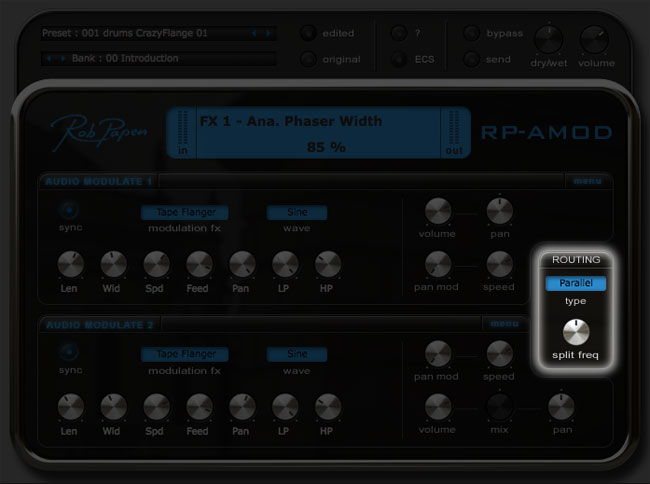This screenshot has height=484, width=650.
Task: Click the Wid knob in Audio Modulate 1
Action: 113,264
